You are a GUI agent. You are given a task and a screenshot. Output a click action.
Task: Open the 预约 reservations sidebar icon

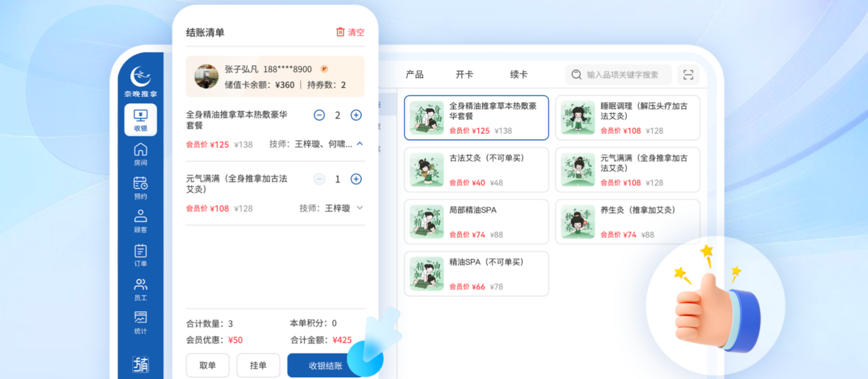tap(140, 188)
